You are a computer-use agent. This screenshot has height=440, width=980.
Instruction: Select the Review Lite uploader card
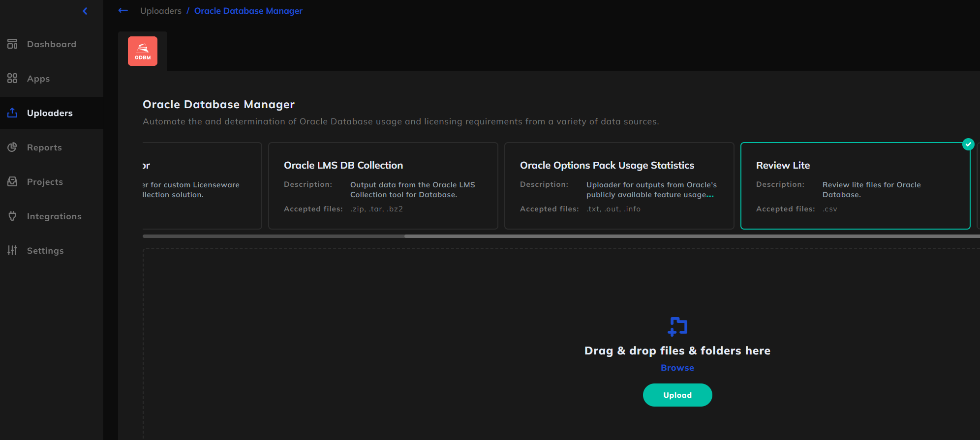pyautogui.click(x=856, y=186)
